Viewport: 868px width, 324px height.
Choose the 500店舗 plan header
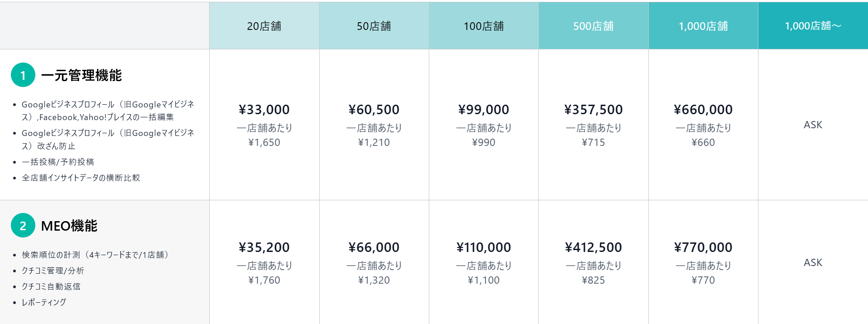(x=593, y=26)
